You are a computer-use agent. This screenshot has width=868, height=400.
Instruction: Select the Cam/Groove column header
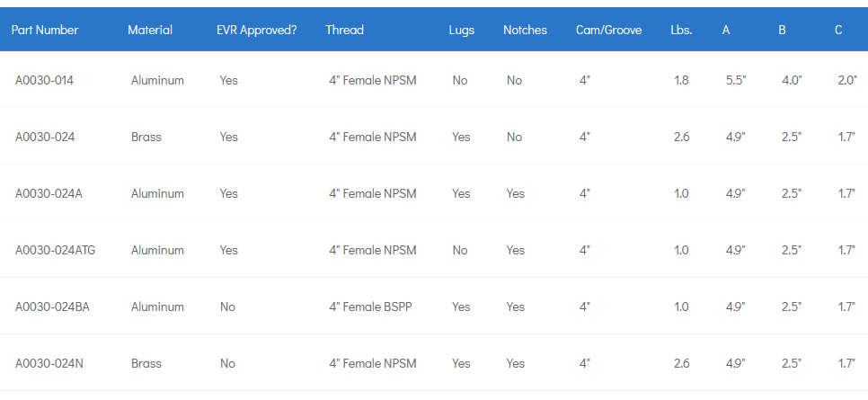(610, 30)
